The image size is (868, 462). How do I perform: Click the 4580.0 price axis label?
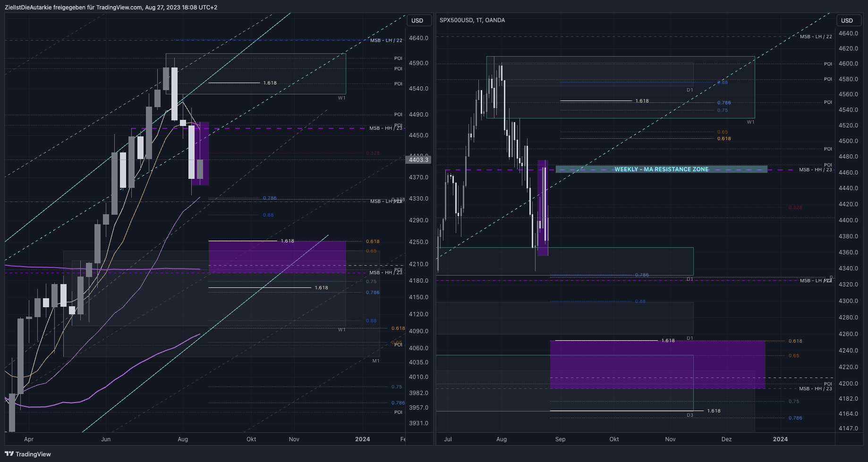click(848, 79)
